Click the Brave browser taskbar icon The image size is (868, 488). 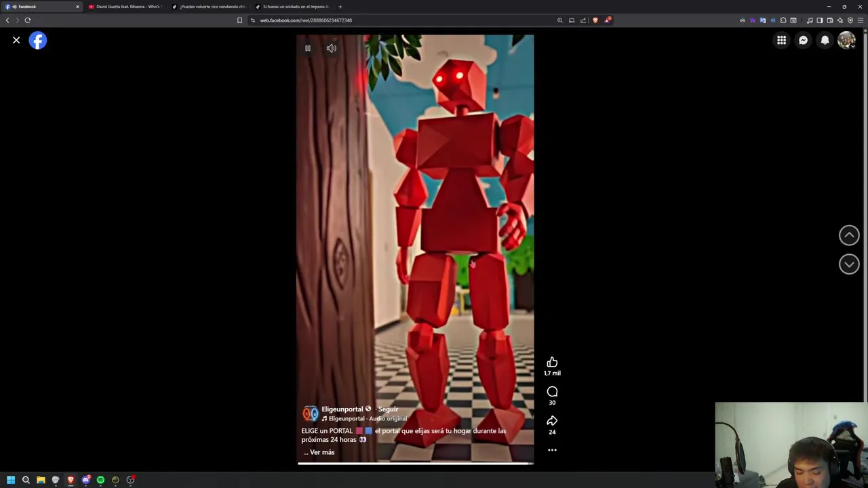71,480
